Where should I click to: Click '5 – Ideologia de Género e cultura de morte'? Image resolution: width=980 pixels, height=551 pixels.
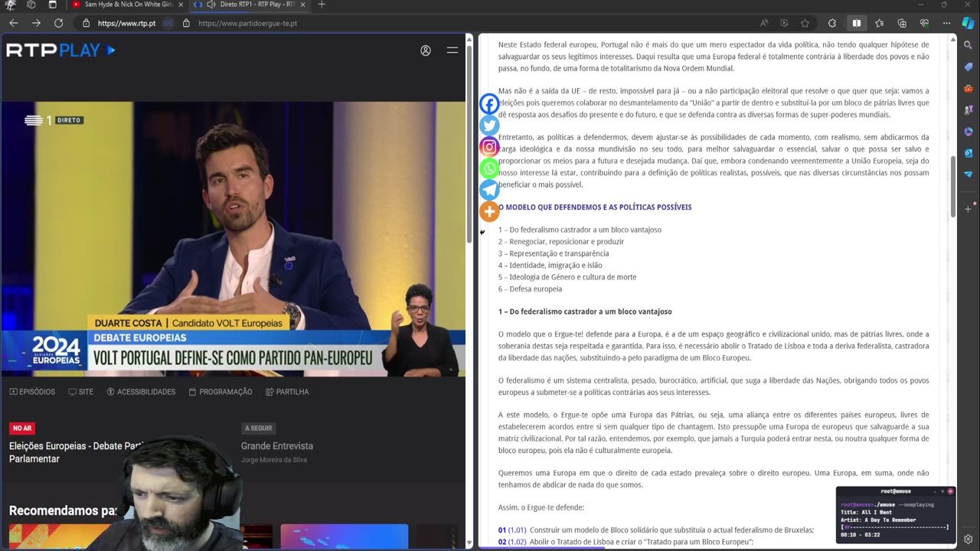click(567, 277)
